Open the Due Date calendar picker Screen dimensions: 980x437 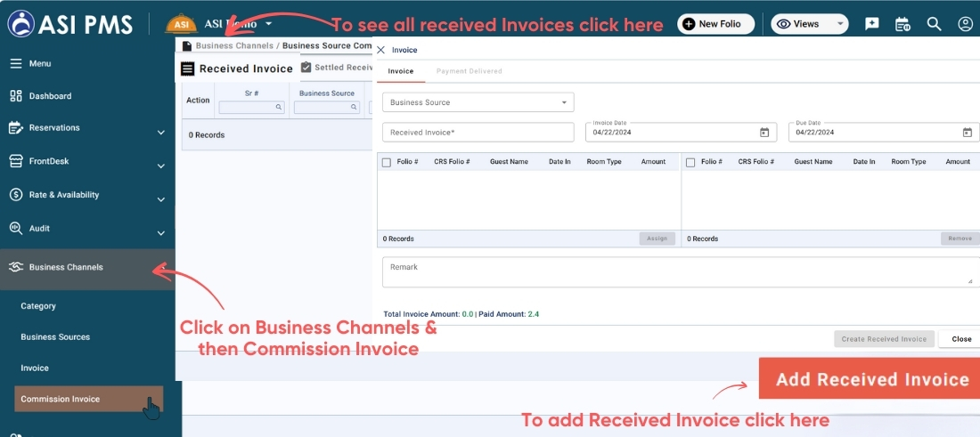click(968, 133)
